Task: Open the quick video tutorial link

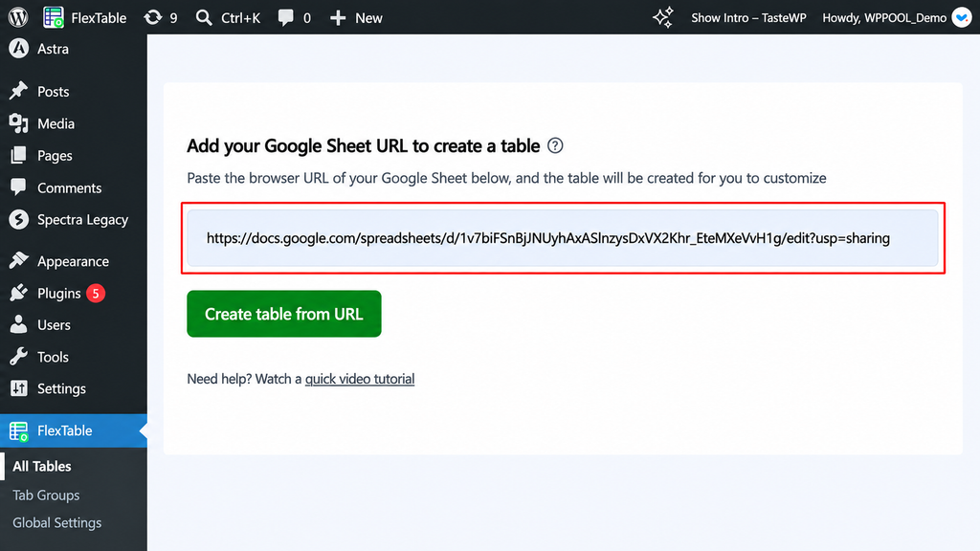Action: tap(360, 379)
